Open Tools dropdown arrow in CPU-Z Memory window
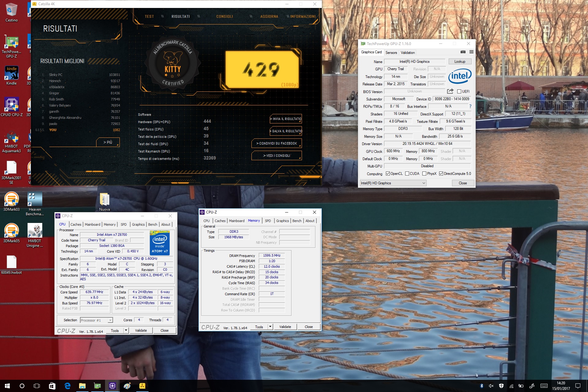The height and width of the screenshot is (392, 588). coord(270,327)
